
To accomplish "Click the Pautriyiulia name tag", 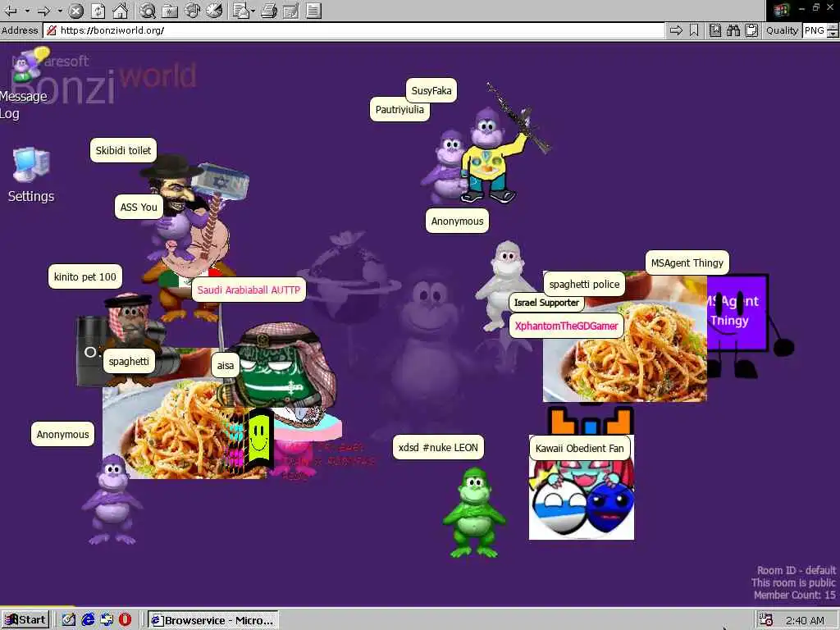I will (399, 110).
